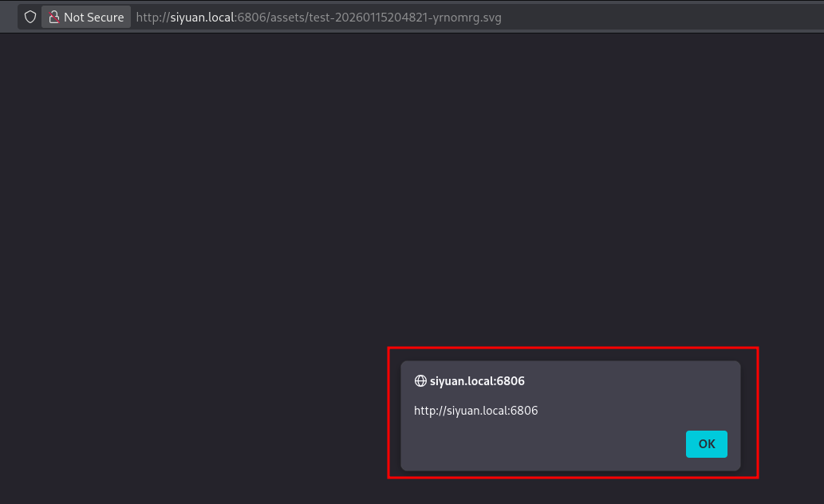Click empty dialog space left of OK

tap(542, 444)
